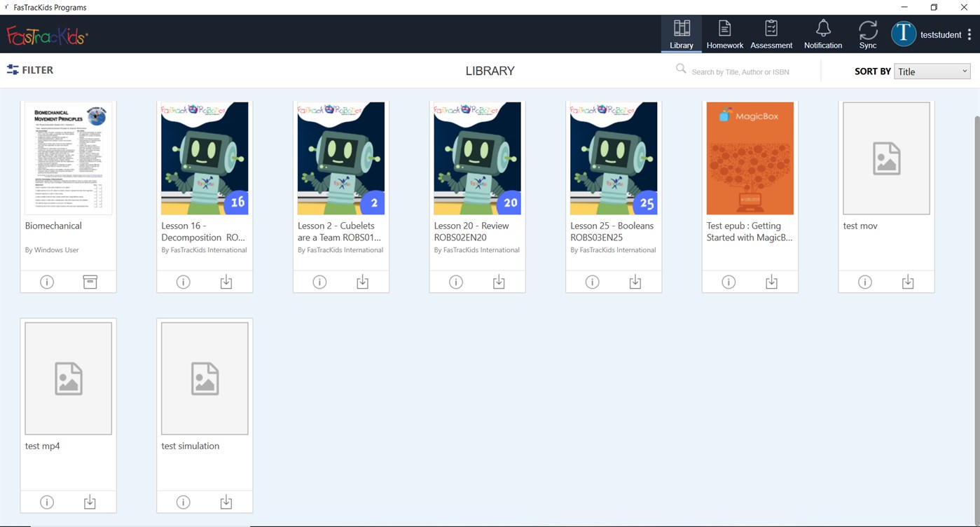Click the search magnifier icon
The width and height of the screenshot is (980, 527).
pos(681,69)
